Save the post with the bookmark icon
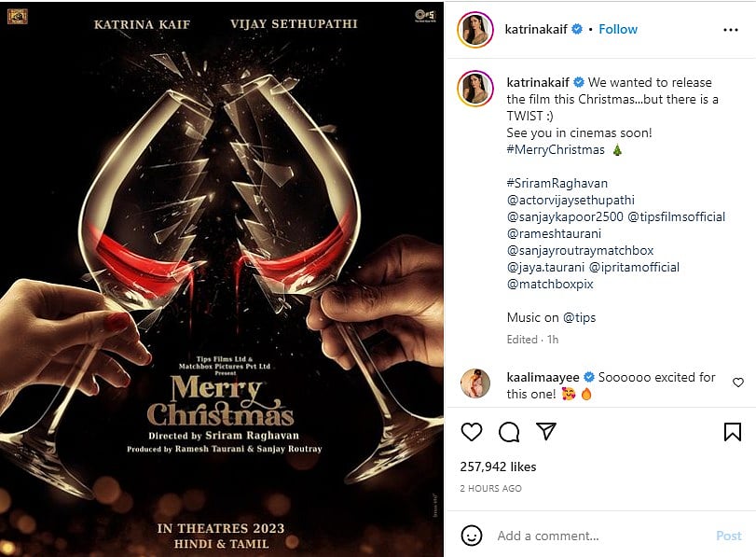Viewport: 756px width, 557px height. tap(732, 431)
